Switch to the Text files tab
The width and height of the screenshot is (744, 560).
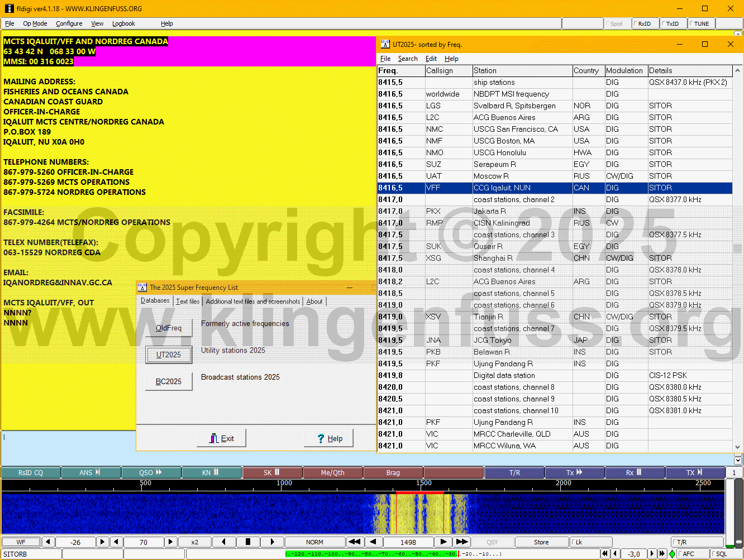tap(188, 301)
